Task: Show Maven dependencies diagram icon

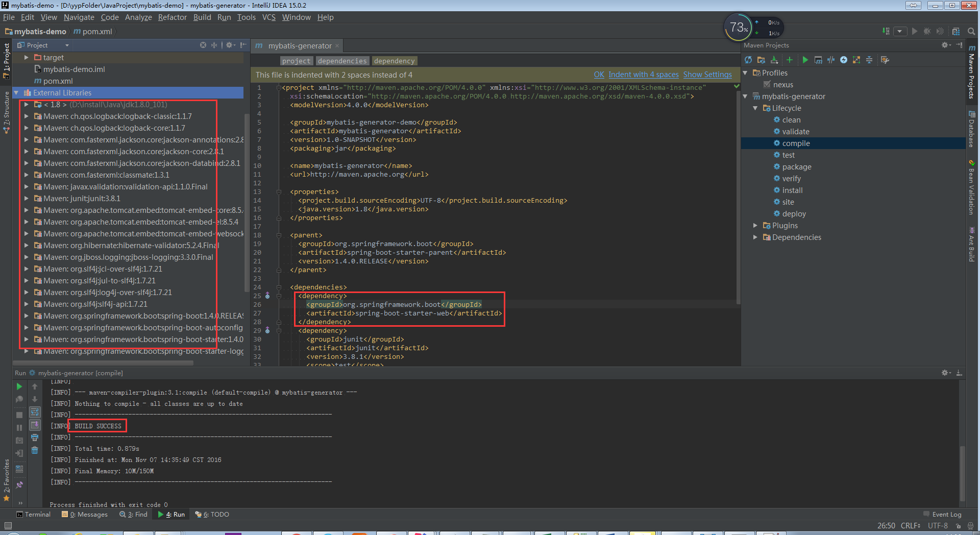Action: point(856,60)
